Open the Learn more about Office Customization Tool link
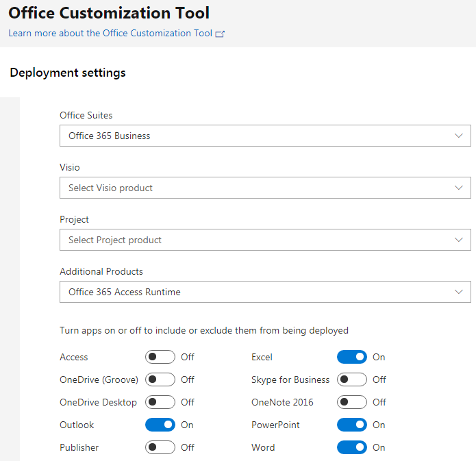 110,33
